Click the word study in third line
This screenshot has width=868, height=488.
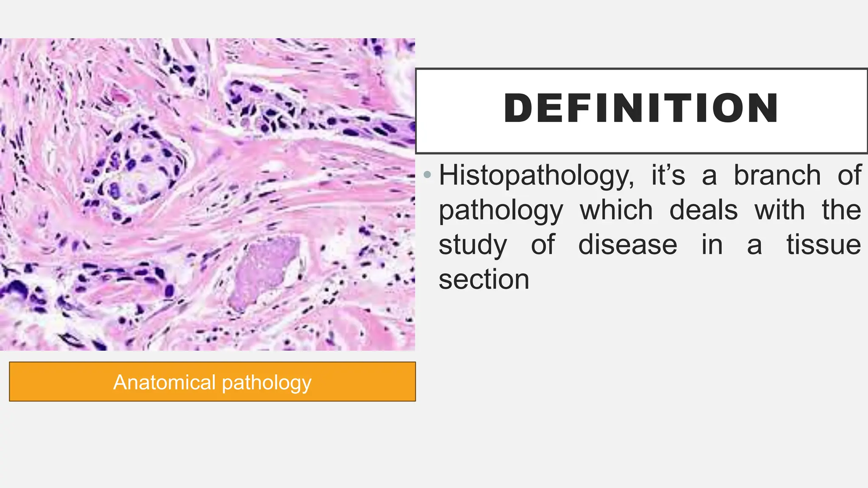click(x=473, y=245)
